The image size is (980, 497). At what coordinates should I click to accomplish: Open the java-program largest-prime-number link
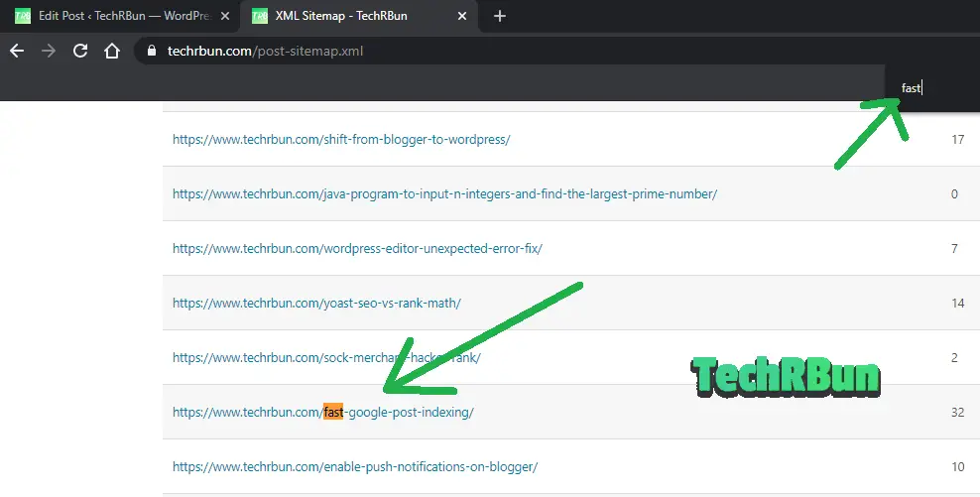coord(444,193)
